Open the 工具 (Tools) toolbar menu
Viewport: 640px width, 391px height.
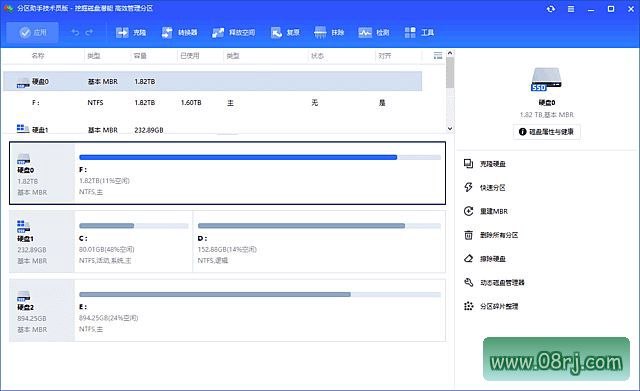click(x=419, y=33)
